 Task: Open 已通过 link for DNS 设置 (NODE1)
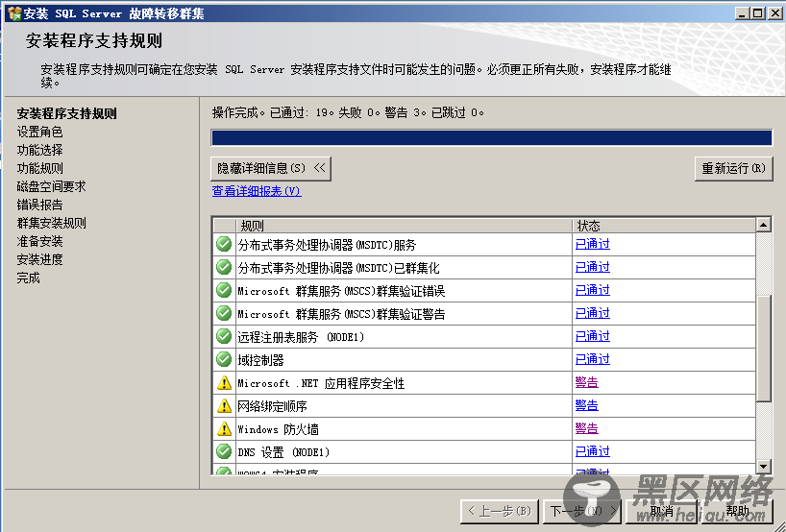(x=593, y=451)
